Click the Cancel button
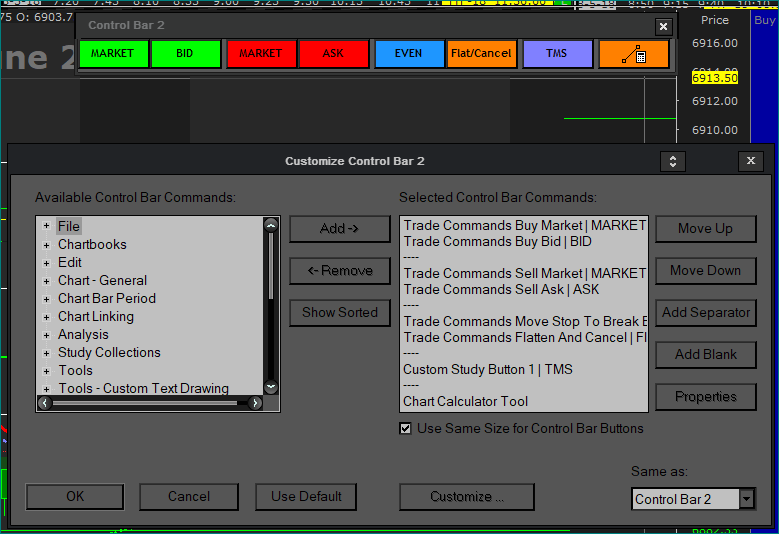 pos(189,497)
